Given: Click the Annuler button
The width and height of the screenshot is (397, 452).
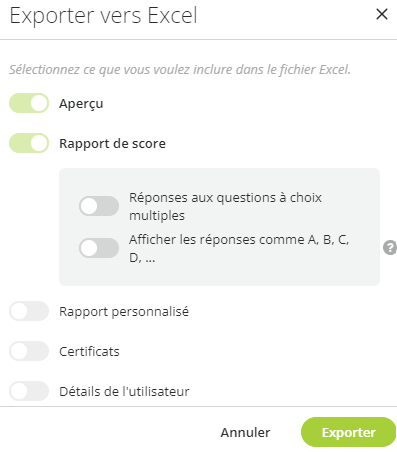Looking at the screenshot, I should point(245,432).
